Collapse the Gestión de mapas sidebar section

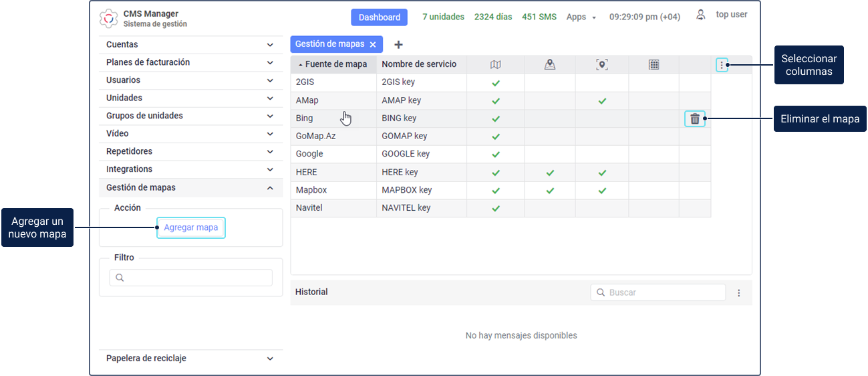(x=270, y=188)
